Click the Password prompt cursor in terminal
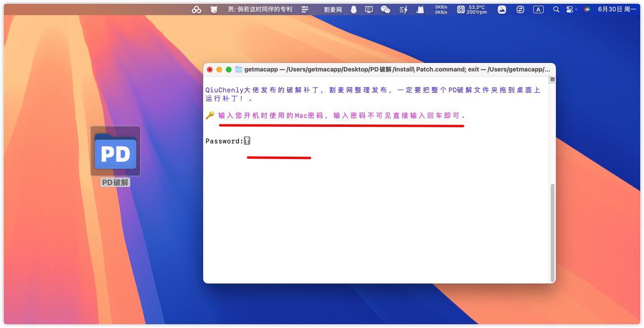The height and width of the screenshot is (328, 644). pos(247,141)
